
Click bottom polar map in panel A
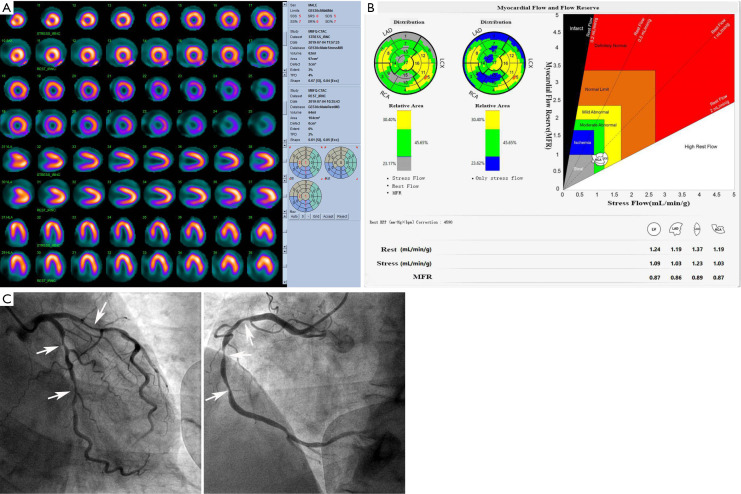305,196
